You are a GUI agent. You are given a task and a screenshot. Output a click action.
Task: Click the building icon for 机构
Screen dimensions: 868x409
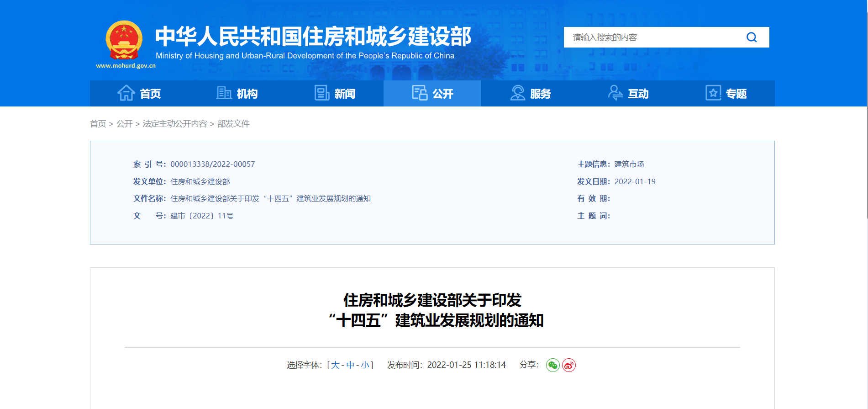point(224,93)
